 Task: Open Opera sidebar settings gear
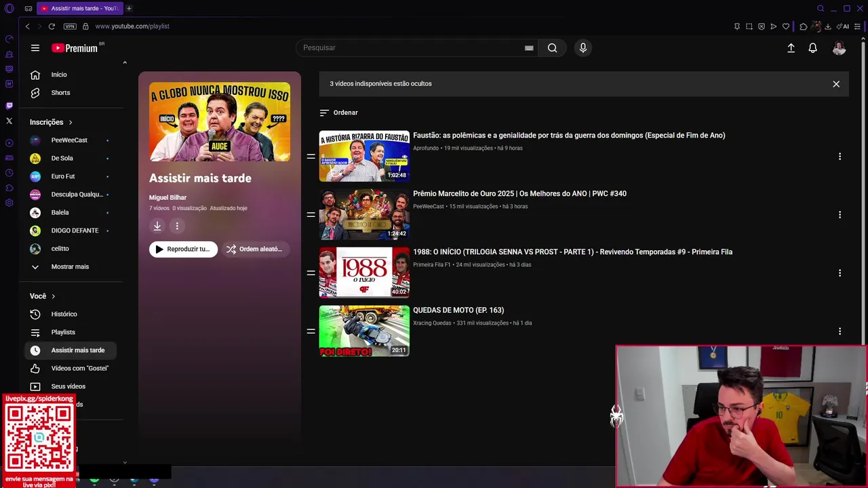coord(9,203)
